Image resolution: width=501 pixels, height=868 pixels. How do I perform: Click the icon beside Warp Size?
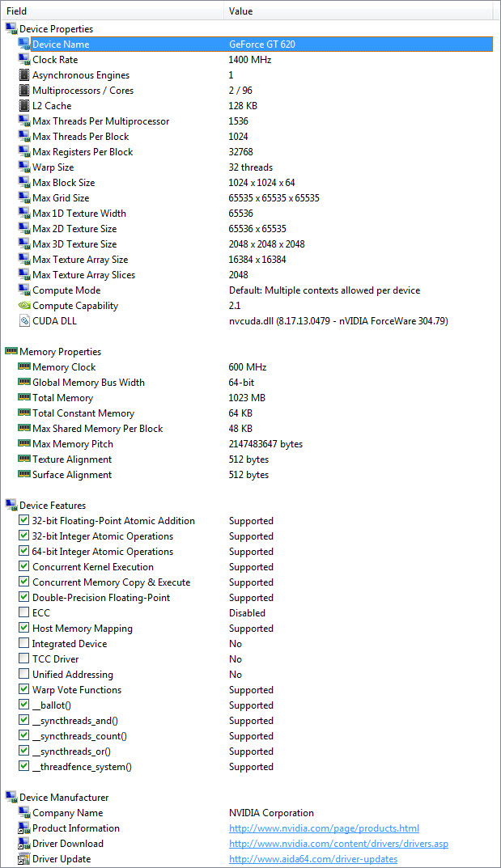pos(24,167)
